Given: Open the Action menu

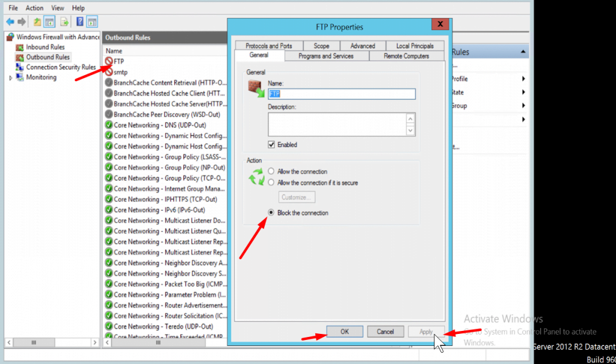Looking at the screenshot, I should tap(34, 8).
